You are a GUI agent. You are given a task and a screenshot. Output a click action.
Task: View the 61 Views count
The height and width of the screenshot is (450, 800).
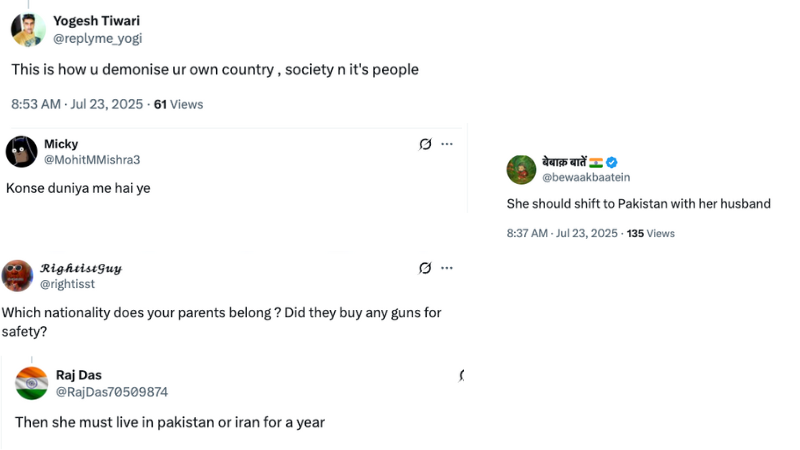[x=178, y=104]
